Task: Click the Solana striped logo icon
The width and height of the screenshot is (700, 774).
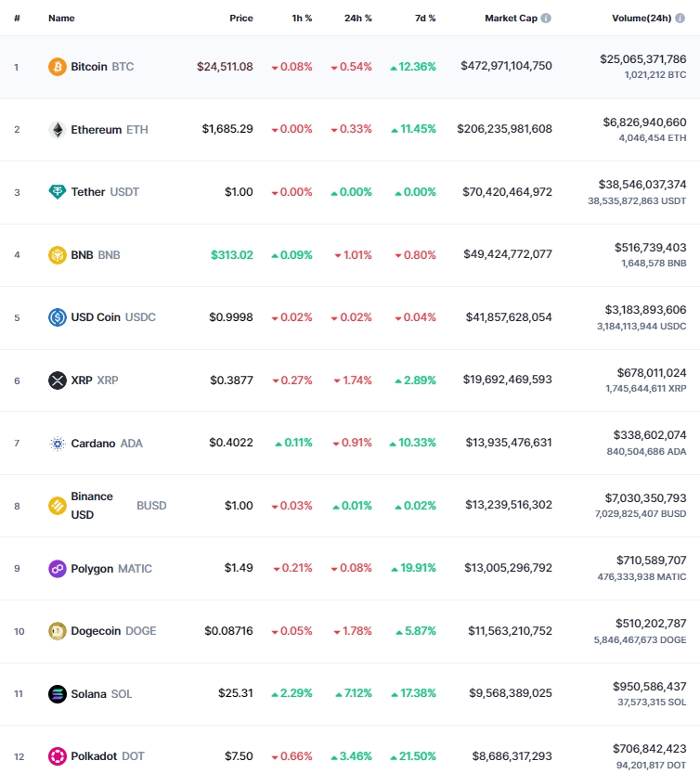Action: [58, 694]
